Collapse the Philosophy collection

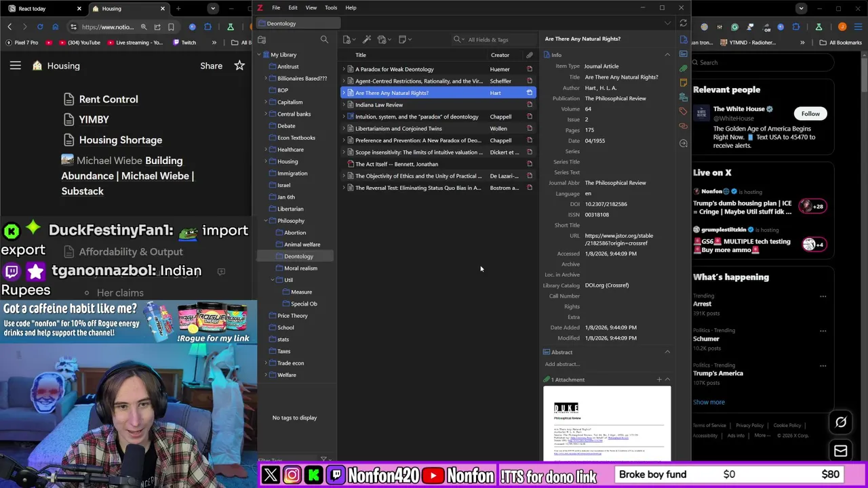tap(266, 221)
